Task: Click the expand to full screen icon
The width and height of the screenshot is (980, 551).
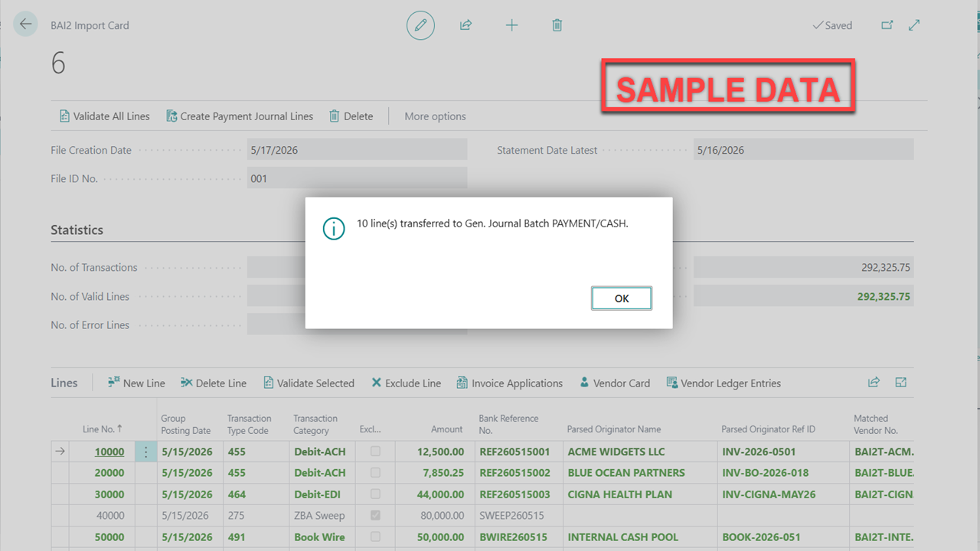Action: tap(914, 25)
